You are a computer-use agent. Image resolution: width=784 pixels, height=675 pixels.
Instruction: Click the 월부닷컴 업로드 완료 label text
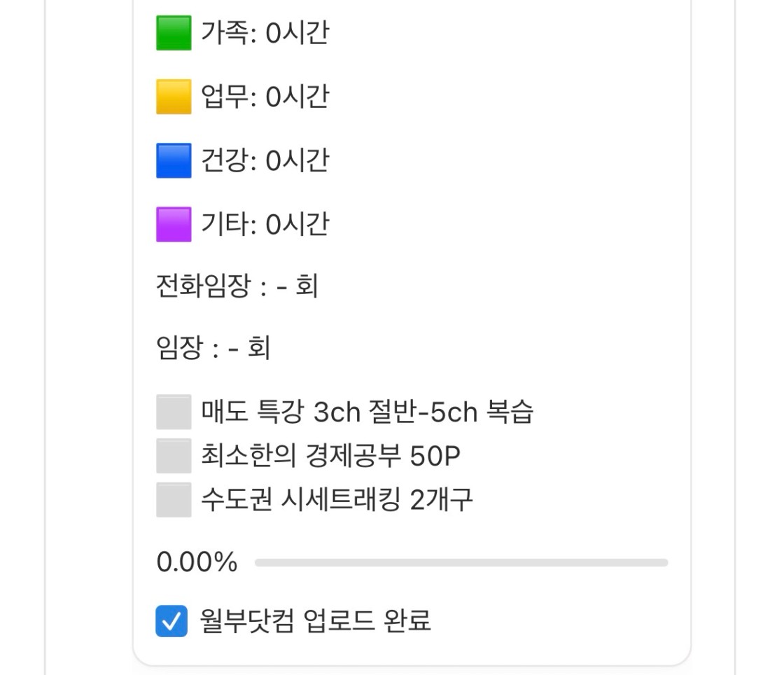(315, 620)
